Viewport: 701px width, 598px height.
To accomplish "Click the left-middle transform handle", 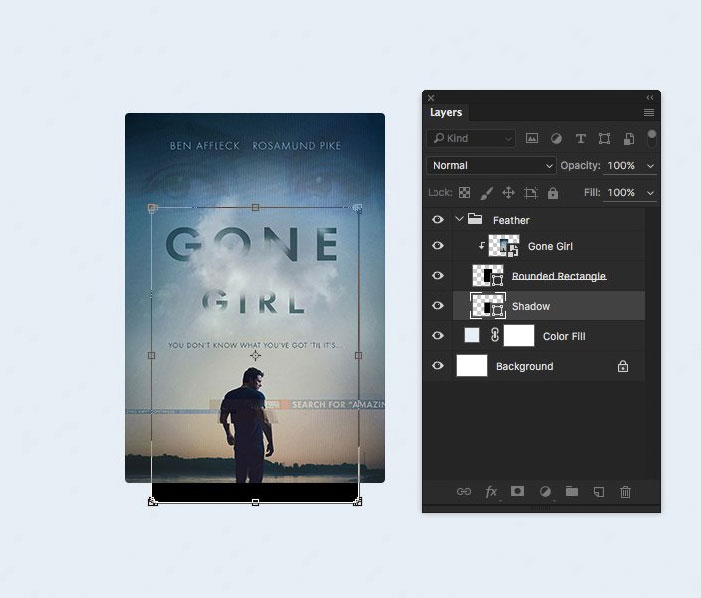I will point(152,355).
